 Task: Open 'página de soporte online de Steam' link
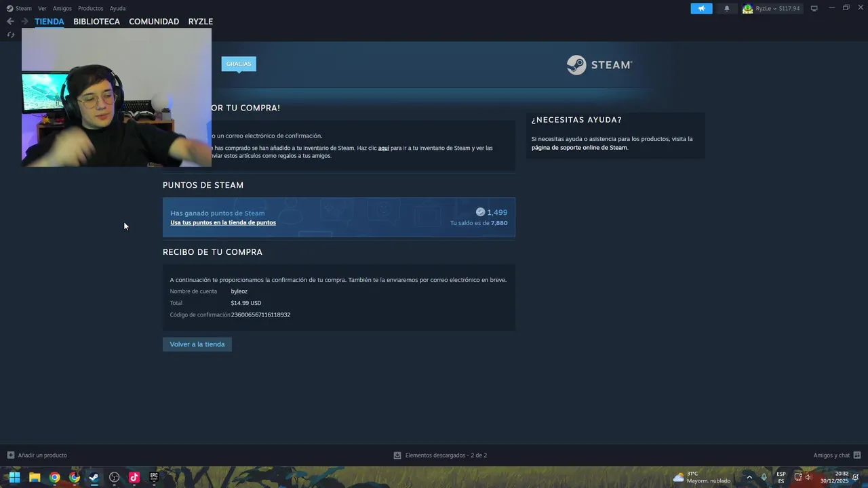(579, 147)
